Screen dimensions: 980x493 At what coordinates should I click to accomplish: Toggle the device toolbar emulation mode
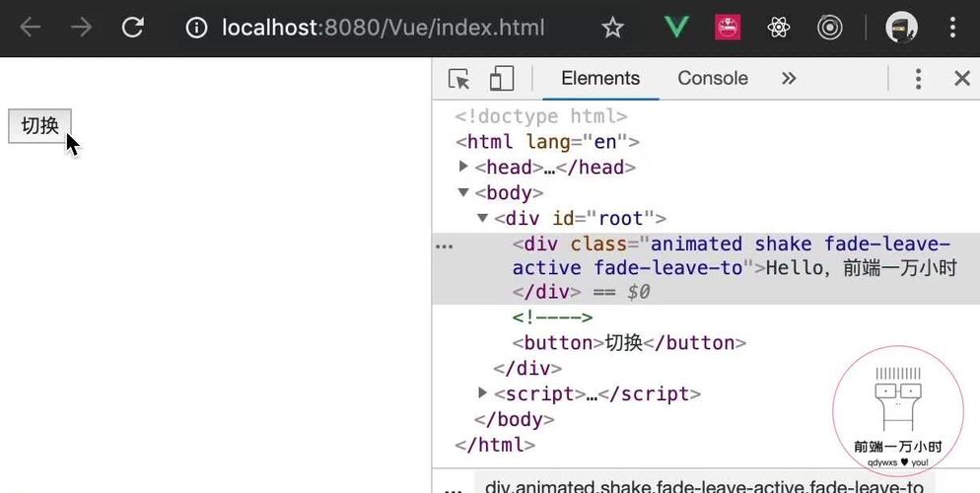(502, 79)
